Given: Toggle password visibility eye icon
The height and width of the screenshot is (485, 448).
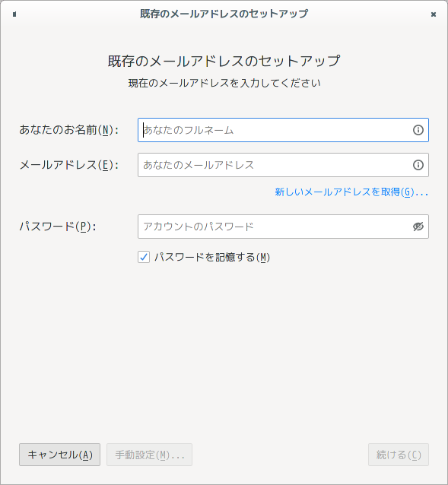Looking at the screenshot, I should point(418,227).
